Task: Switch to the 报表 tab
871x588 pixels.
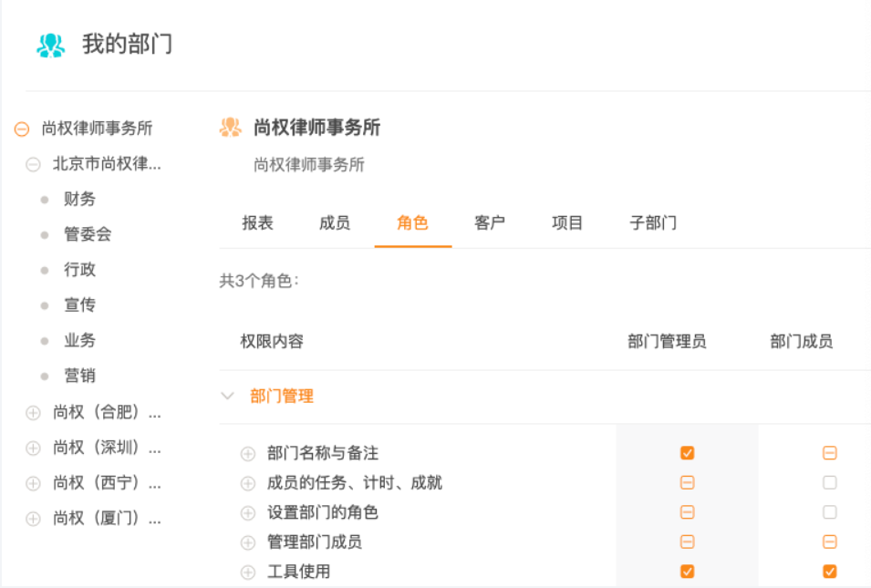Action: (x=258, y=222)
